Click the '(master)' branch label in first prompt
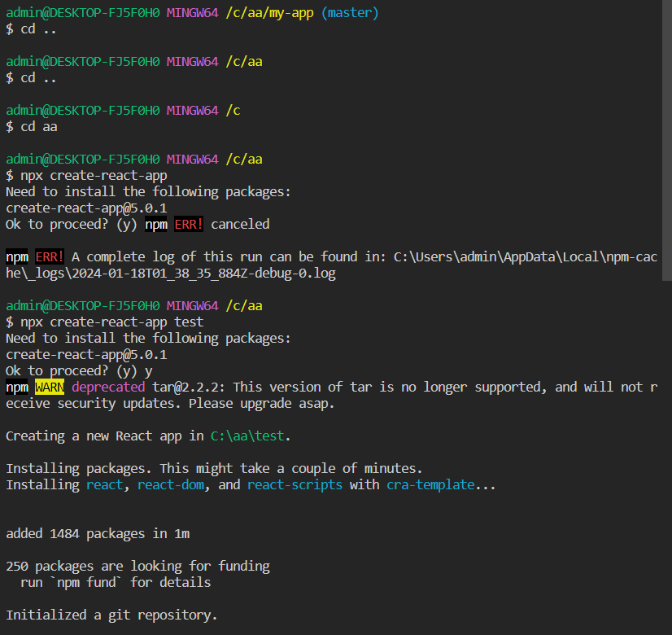The image size is (672, 635). [350, 13]
